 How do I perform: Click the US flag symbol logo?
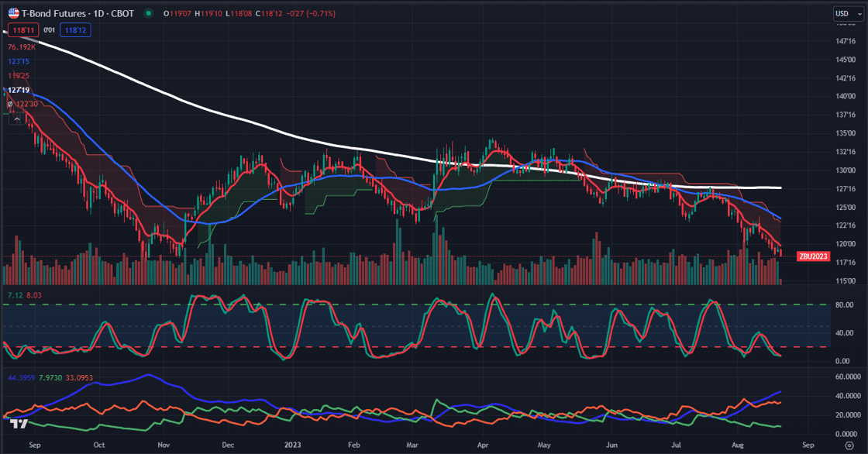point(13,13)
